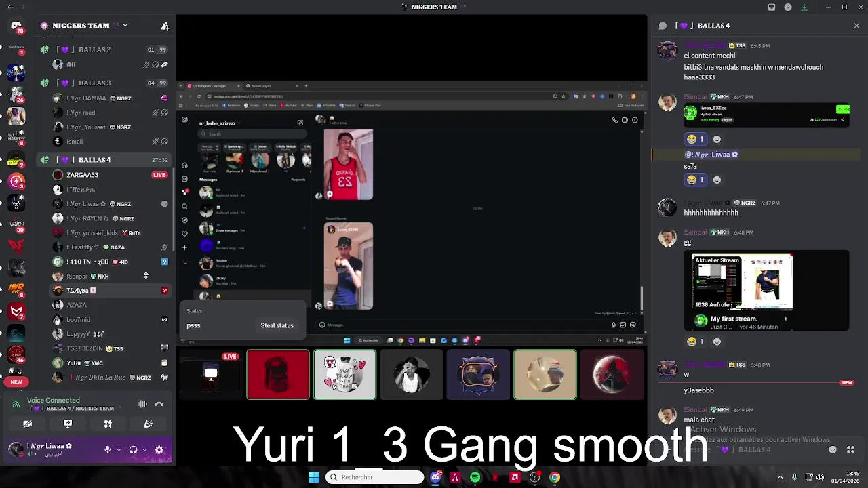
Task: Open own profile '! Ngr Liwaa' in user panel
Action: pyautogui.click(x=51, y=449)
